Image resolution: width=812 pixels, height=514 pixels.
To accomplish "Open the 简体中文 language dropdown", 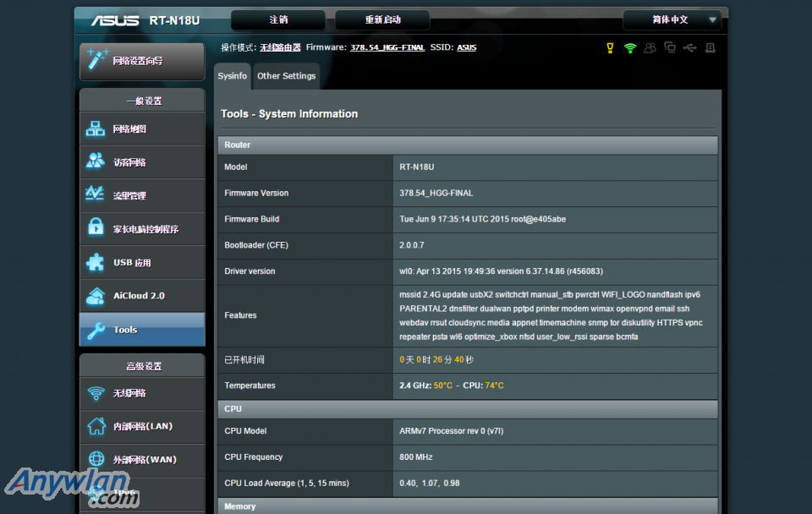I will pos(672,19).
